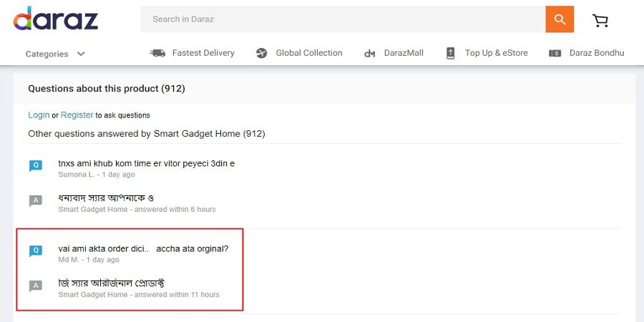This screenshot has width=644, height=322.
Task: Open the shopping cart icon
Action: tap(600, 20)
